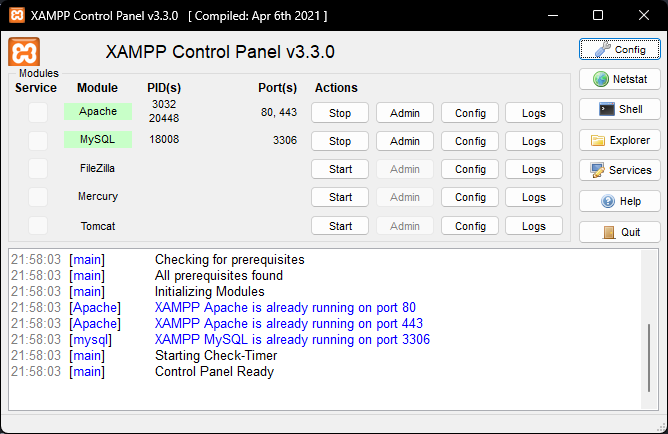Click log line 'Control Panel Ready'
668x434 pixels.
pyautogui.click(x=214, y=372)
